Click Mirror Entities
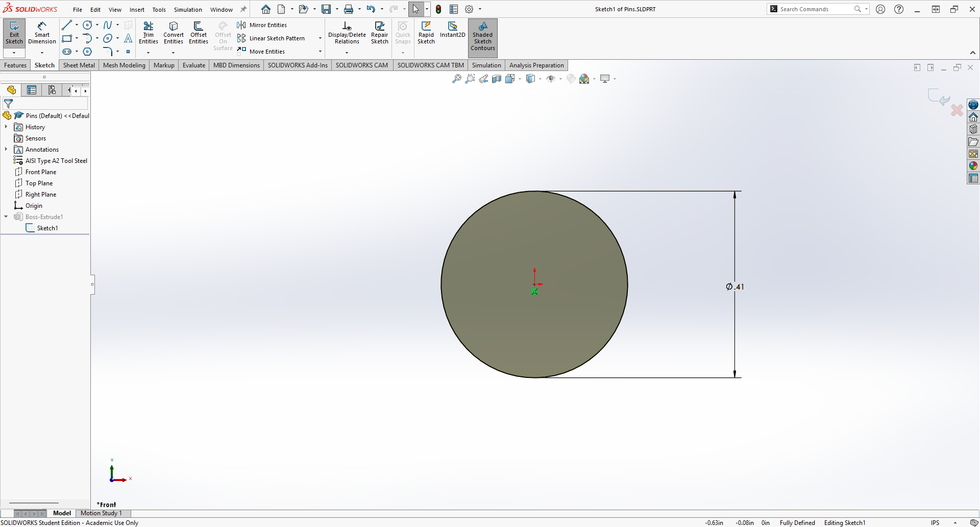Image resolution: width=980 pixels, height=527 pixels. point(262,25)
